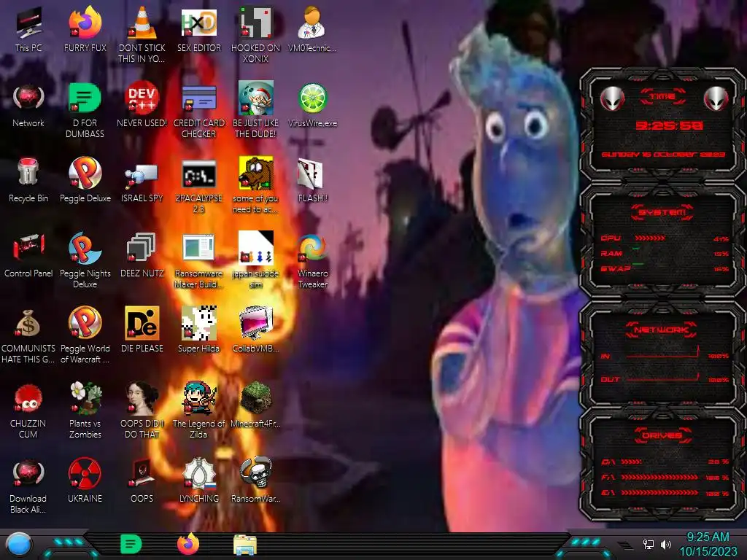Open the Start orb button

pyautogui.click(x=19, y=545)
